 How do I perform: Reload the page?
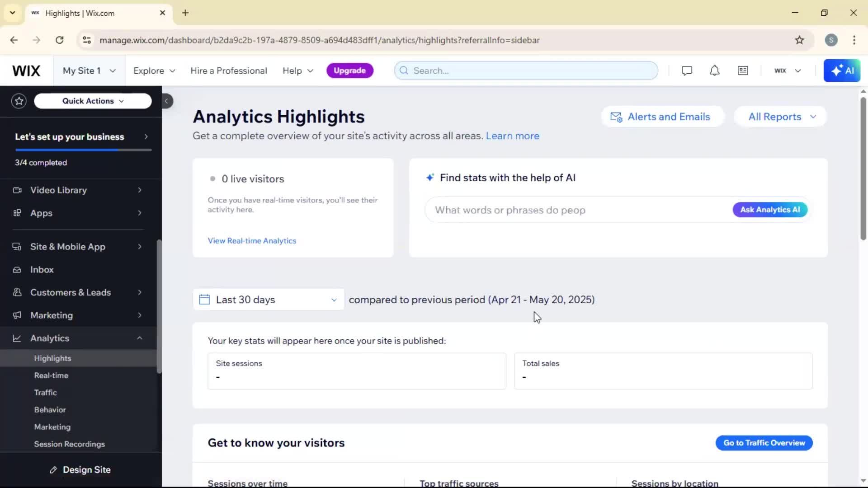(60, 40)
